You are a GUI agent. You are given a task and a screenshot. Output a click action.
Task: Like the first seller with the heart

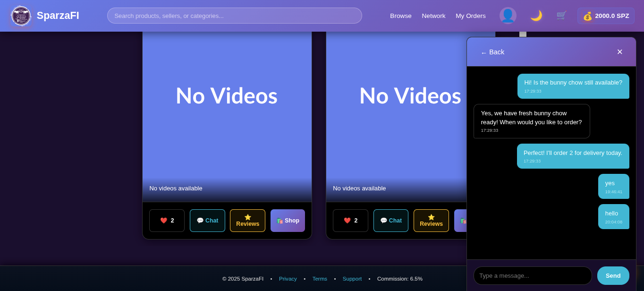(x=167, y=220)
